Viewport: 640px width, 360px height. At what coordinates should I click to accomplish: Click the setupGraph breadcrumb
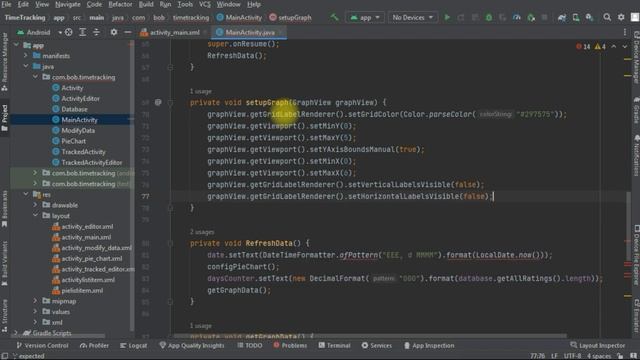pos(291,17)
